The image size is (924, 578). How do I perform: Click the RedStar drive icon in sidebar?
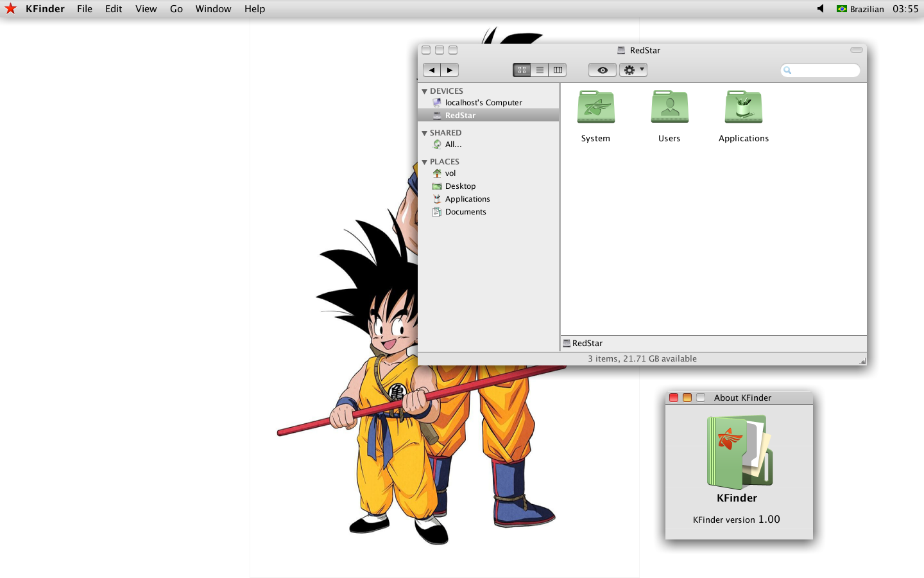coord(437,116)
